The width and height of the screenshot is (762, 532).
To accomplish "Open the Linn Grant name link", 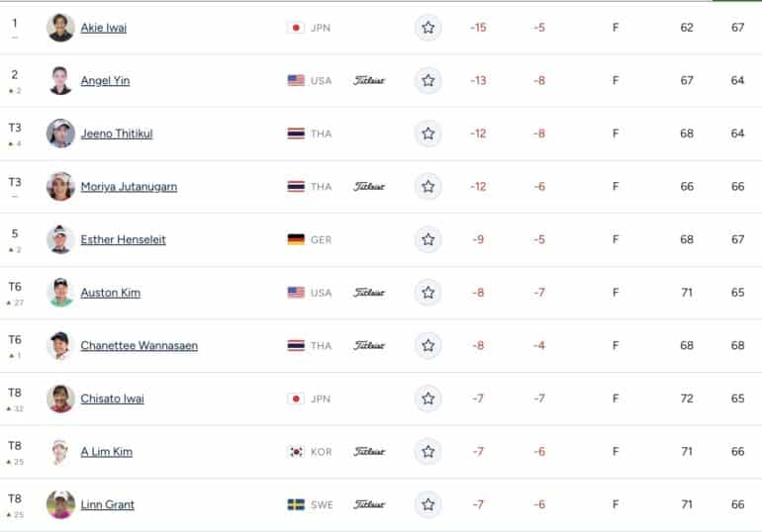I will [108, 504].
